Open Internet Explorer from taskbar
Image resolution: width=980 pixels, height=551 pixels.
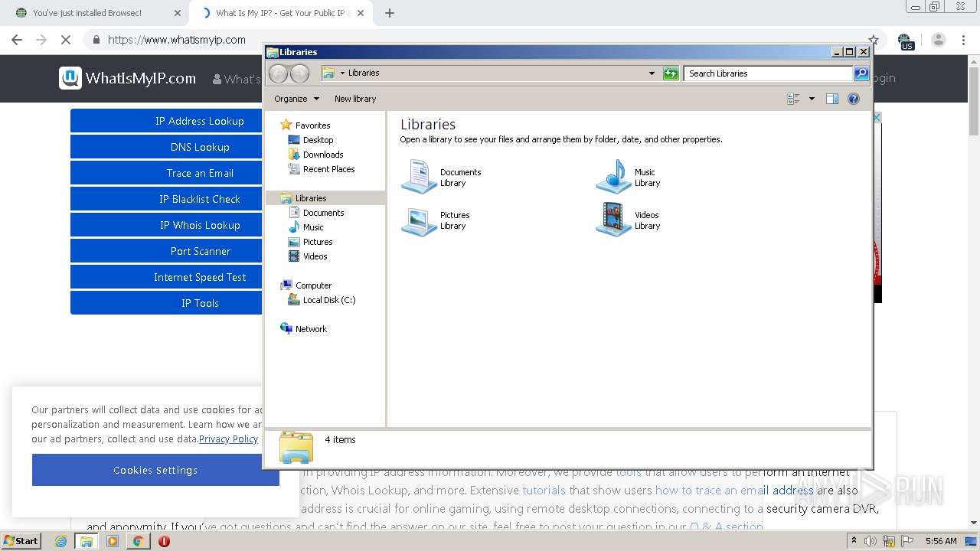pyautogui.click(x=61, y=541)
